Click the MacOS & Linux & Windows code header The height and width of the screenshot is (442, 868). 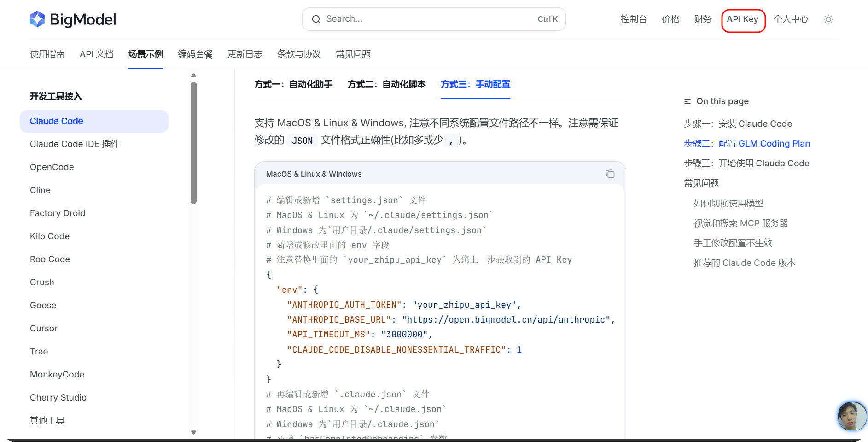click(x=314, y=174)
